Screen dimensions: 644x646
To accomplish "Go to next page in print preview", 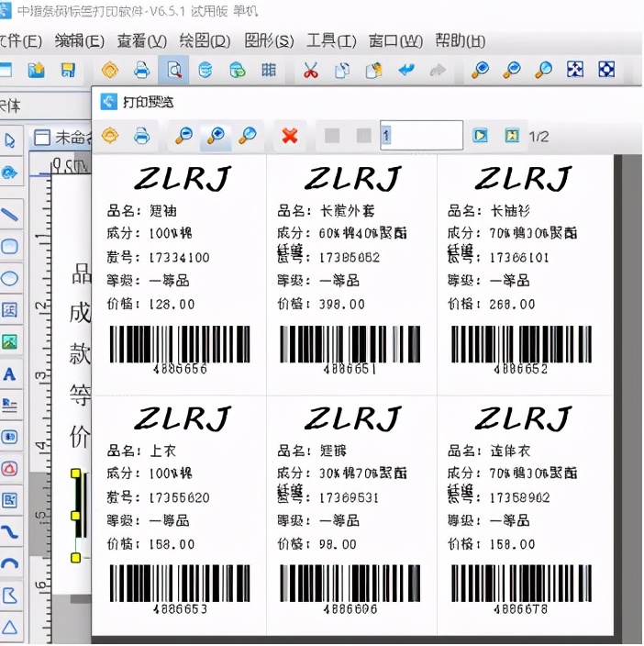I will click(x=480, y=136).
